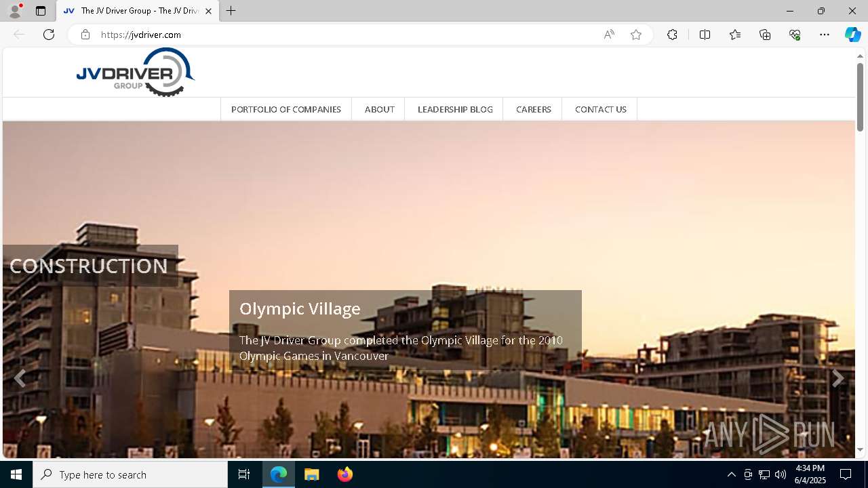
Task: Open the browser profile icon
Action: (x=15, y=11)
